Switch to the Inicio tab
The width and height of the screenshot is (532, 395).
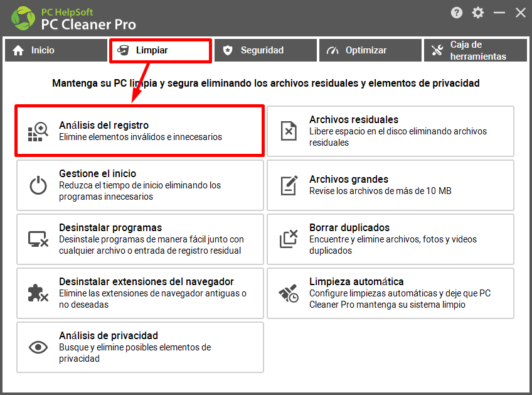pyautogui.click(x=56, y=50)
